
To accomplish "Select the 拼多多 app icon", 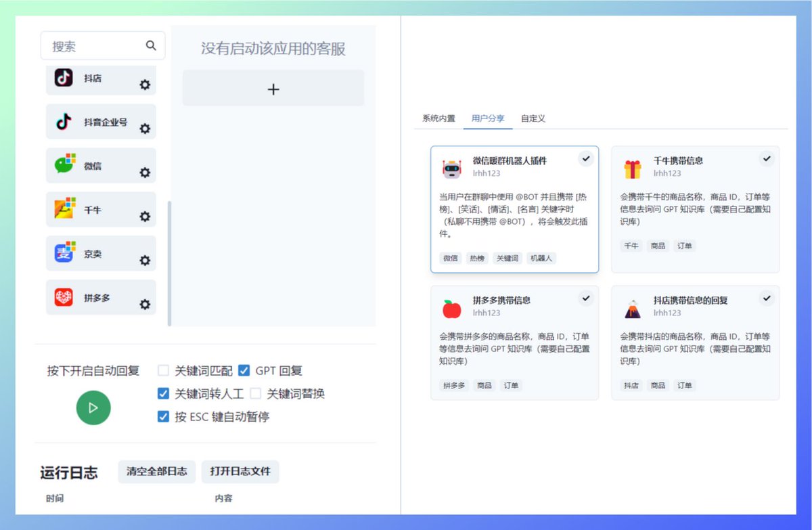I will pos(64,297).
